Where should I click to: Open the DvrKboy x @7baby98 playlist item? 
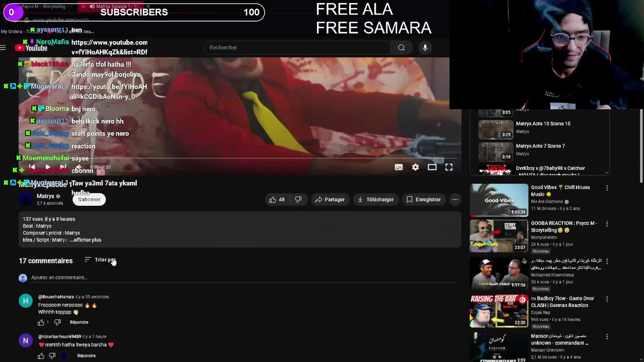(550, 168)
